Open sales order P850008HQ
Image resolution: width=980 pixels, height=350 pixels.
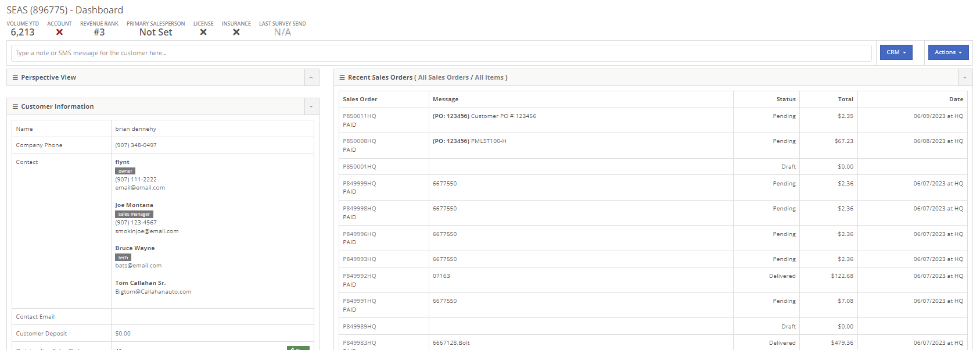360,141
